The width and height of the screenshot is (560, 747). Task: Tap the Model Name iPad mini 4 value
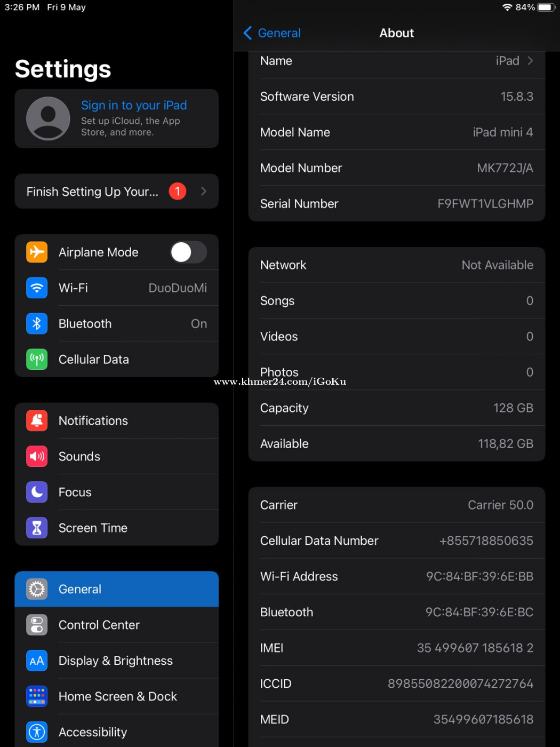click(503, 132)
